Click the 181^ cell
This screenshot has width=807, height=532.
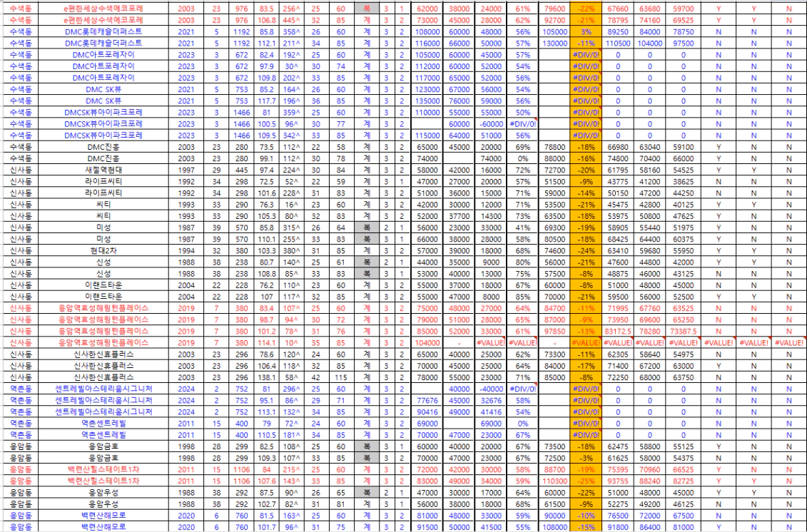pyautogui.click(x=291, y=435)
